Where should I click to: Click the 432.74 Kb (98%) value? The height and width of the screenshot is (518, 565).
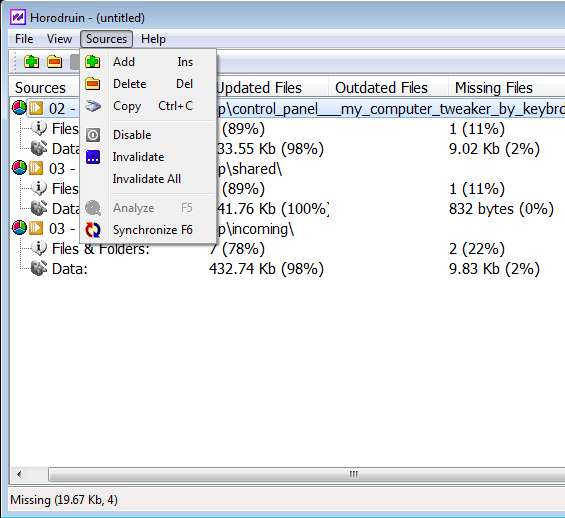(266, 269)
